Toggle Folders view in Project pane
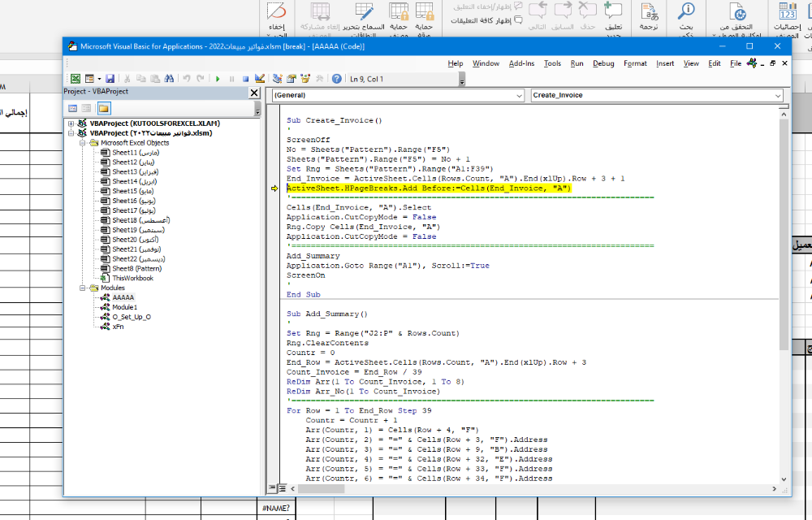The height and width of the screenshot is (520, 812). coord(104,108)
